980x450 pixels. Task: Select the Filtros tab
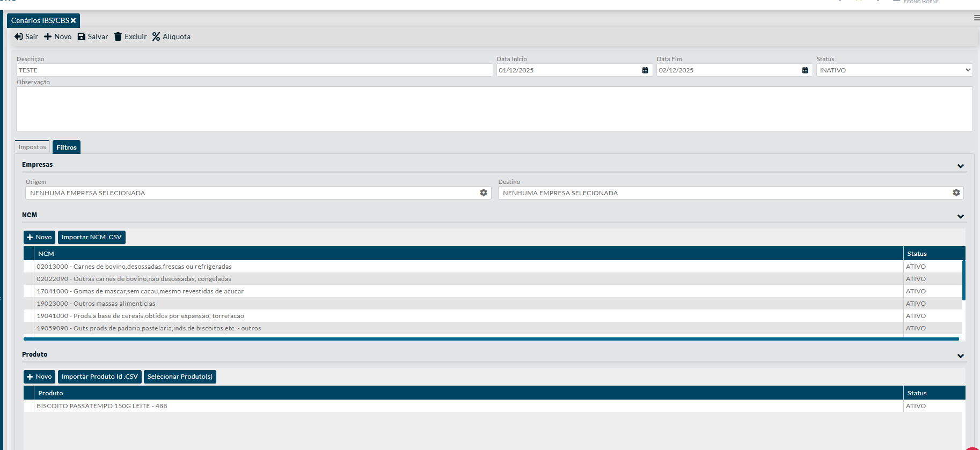[67, 147]
